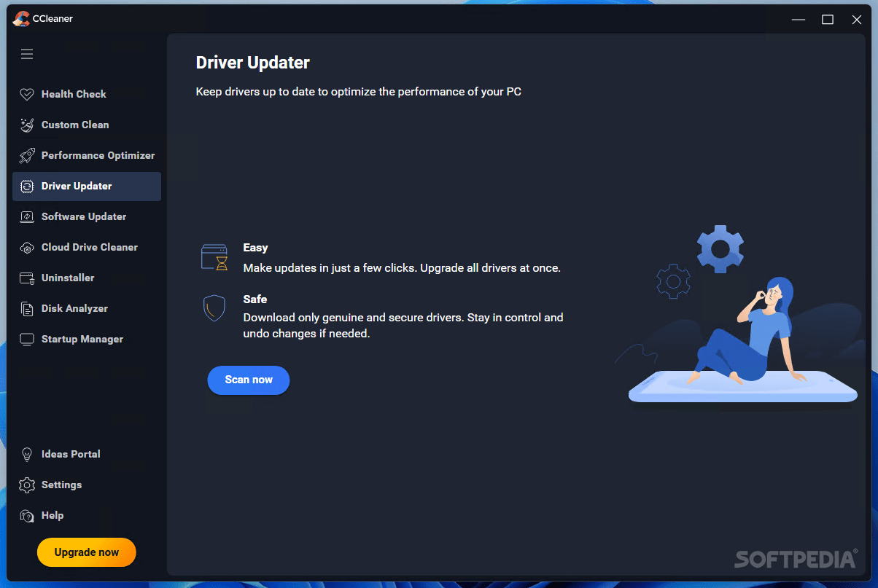Select Driver Updater in the sidebar
This screenshot has height=588, width=878.
point(76,186)
